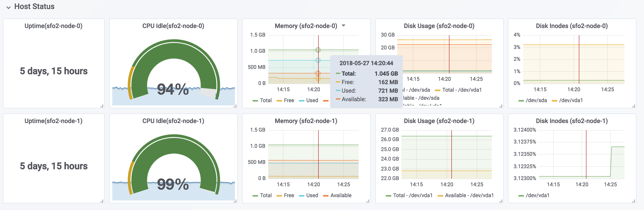The height and width of the screenshot is (210, 644).
Task: Click the Host Status row title
Action: 34,6
